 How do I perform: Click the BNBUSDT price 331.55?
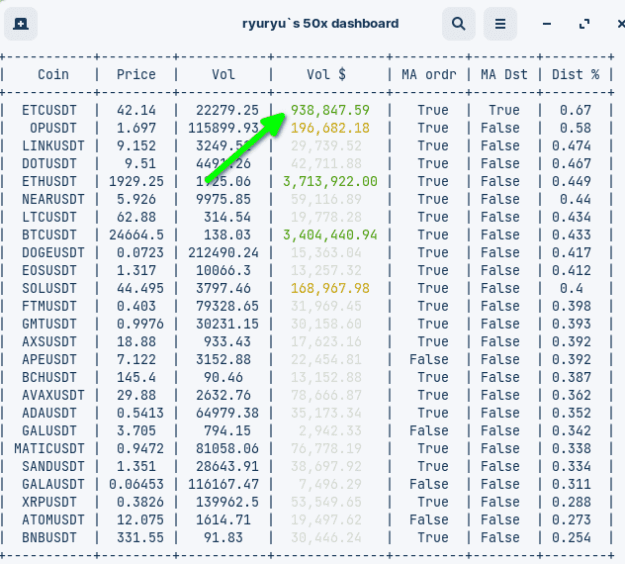click(140, 538)
